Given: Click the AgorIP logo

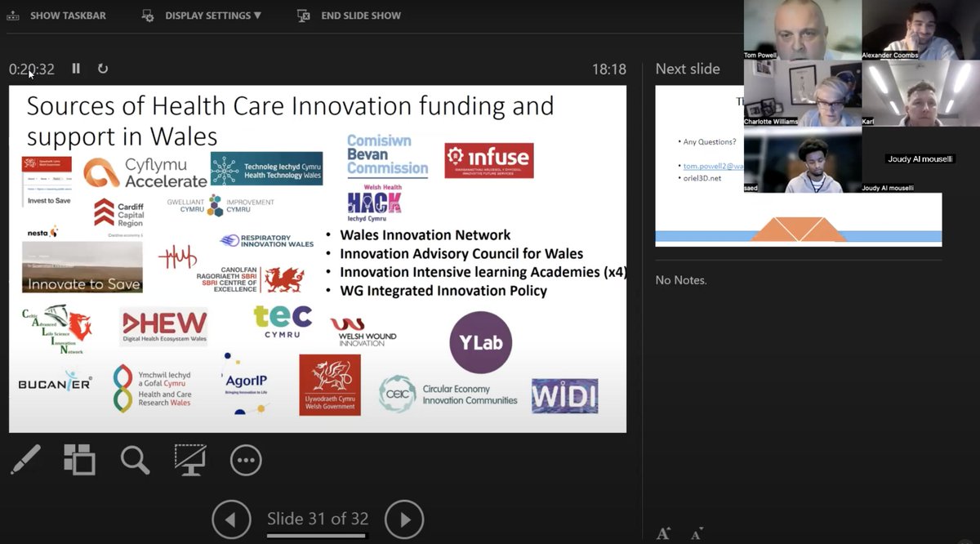Looking at the screenshot, I should click(x=245, y=382).
